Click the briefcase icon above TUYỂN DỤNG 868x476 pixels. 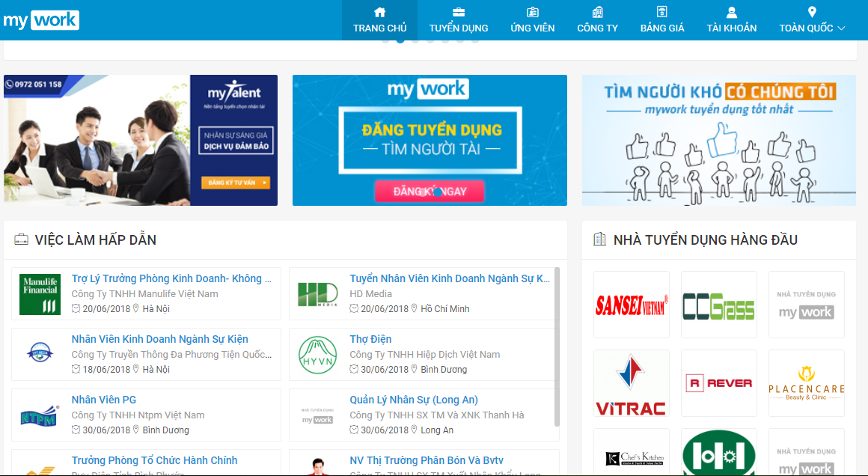pyautogui.click(x=459, y=11)
